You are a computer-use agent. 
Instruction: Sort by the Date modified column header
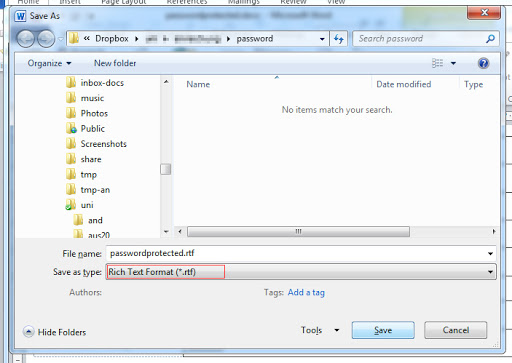(x=404, y=84)
